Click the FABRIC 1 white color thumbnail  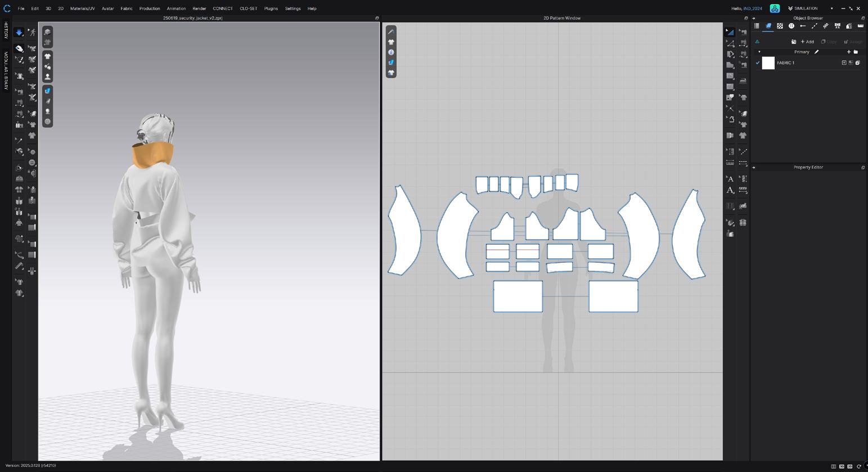(768, 63)
